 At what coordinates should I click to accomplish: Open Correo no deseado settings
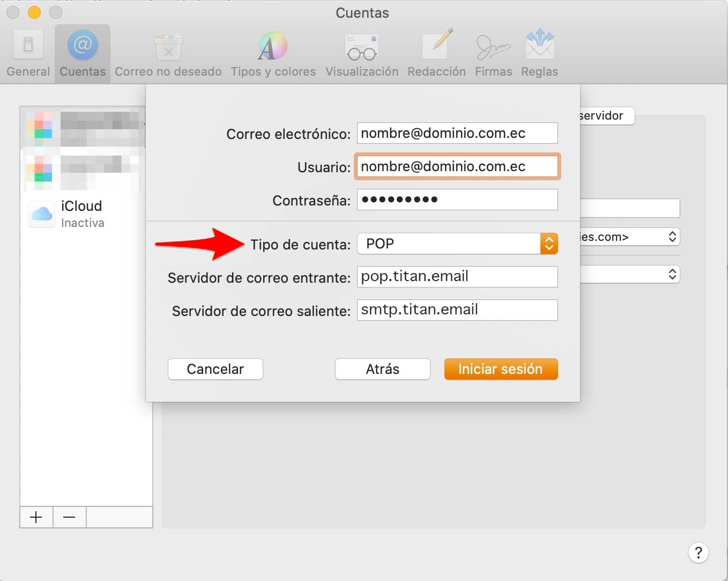tap(168, 53)
